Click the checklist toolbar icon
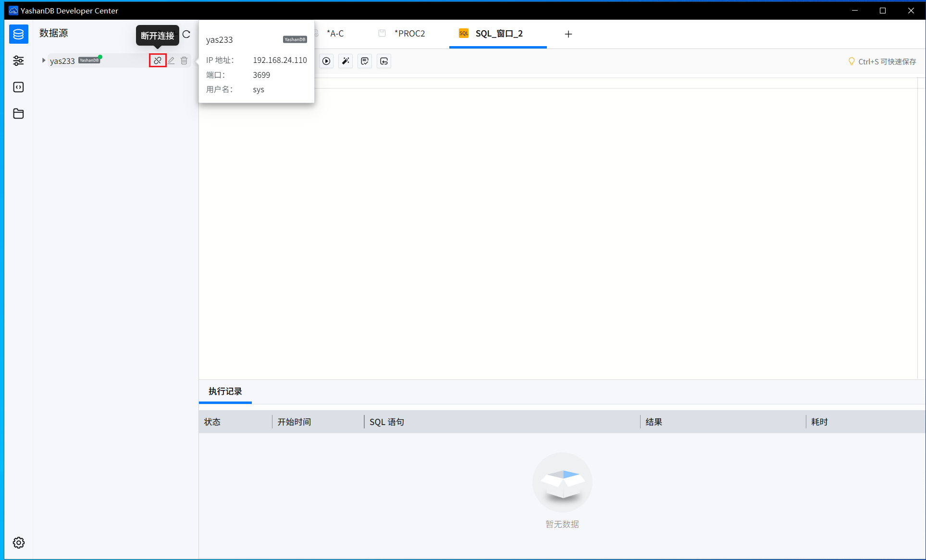Image resolution: width=926 pixels, height=560 pixels. point(365,61)
